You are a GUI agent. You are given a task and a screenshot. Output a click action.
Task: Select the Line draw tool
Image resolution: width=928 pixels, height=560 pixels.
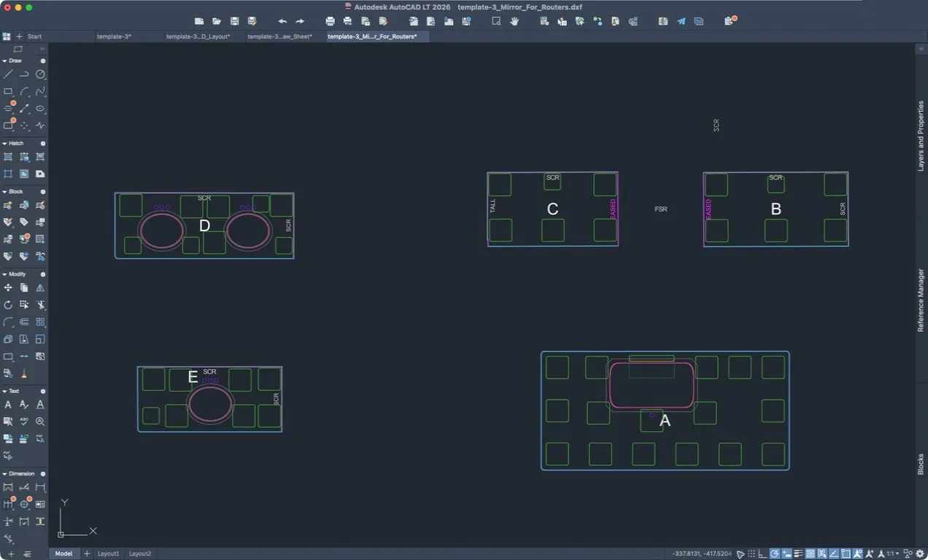(8, 74)
